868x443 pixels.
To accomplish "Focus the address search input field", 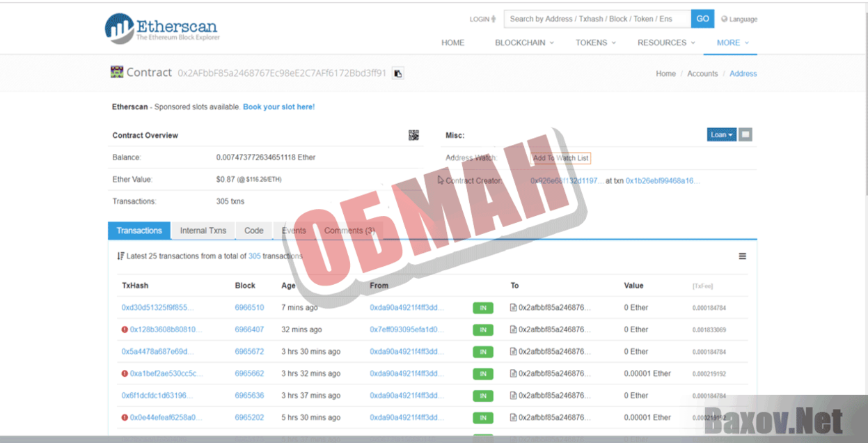I will click(x=598, y=19).
